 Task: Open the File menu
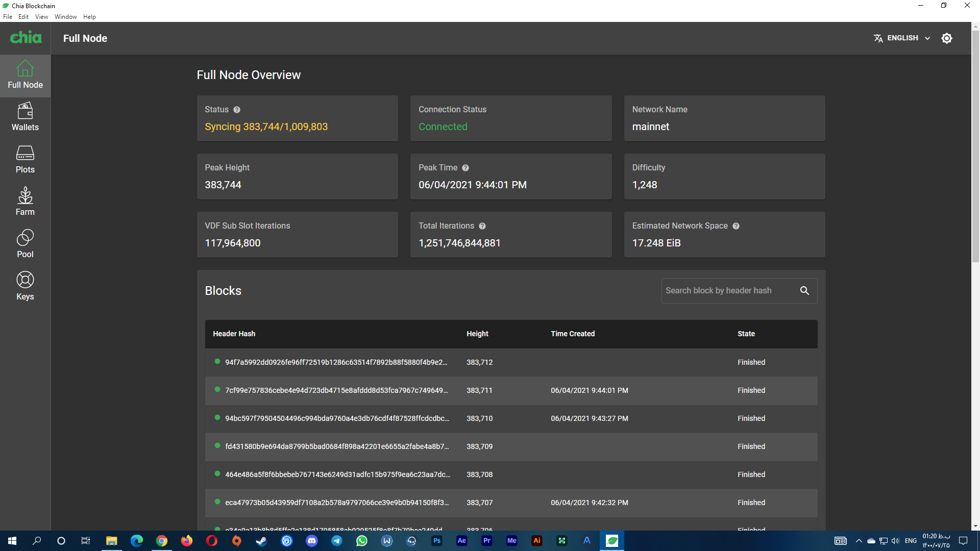8,17
